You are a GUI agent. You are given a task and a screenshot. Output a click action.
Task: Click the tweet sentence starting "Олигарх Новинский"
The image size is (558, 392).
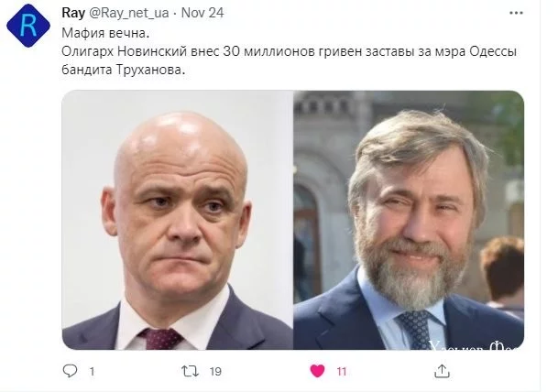coord(289,51)
